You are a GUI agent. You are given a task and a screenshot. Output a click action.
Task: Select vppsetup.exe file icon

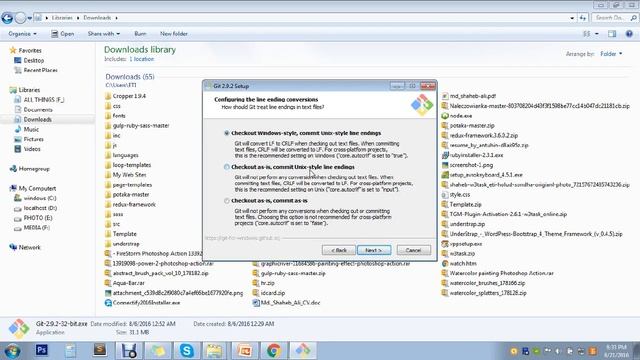(445, 244)
